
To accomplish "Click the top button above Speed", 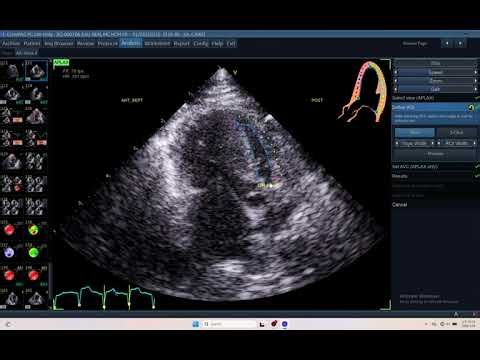I will [435, 63].
